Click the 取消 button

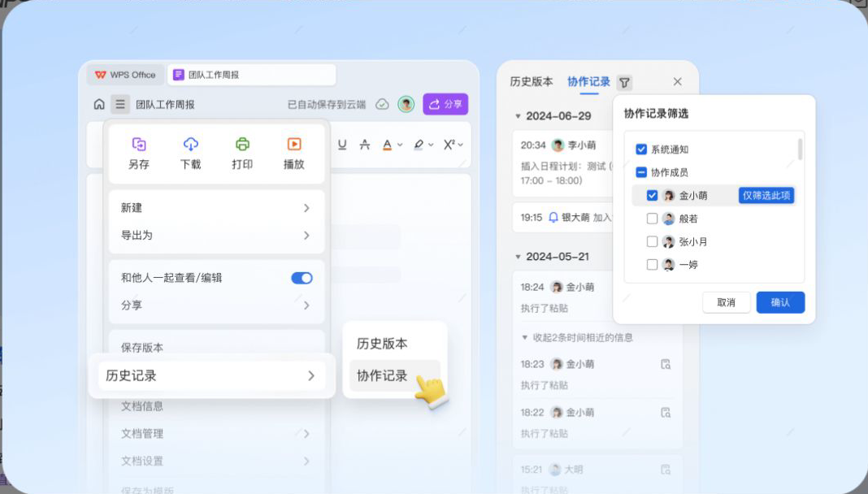tap(727, 302)
